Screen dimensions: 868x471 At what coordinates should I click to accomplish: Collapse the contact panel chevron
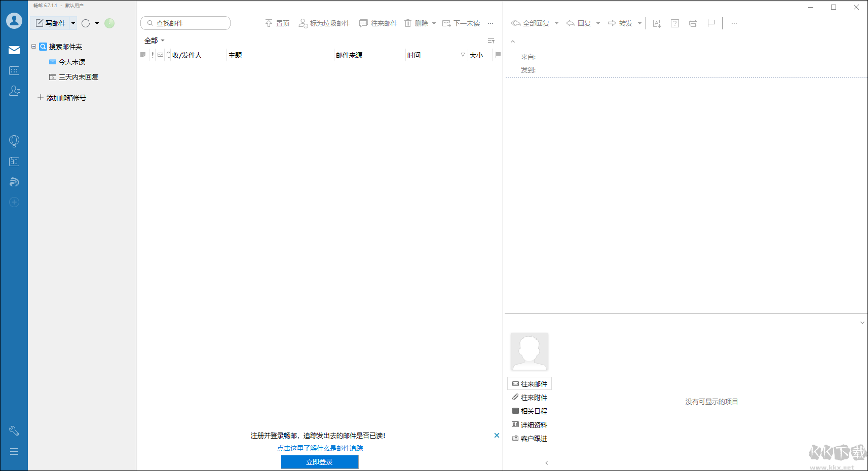[862, 323]
